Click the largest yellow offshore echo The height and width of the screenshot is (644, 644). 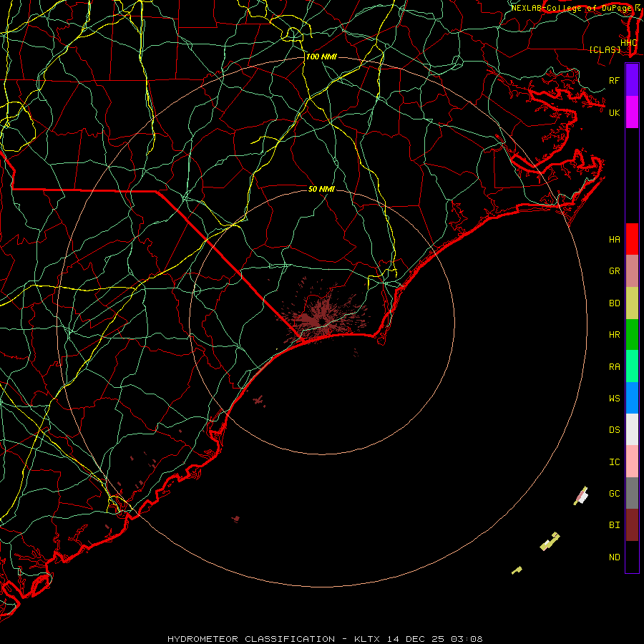pos(550,542)
